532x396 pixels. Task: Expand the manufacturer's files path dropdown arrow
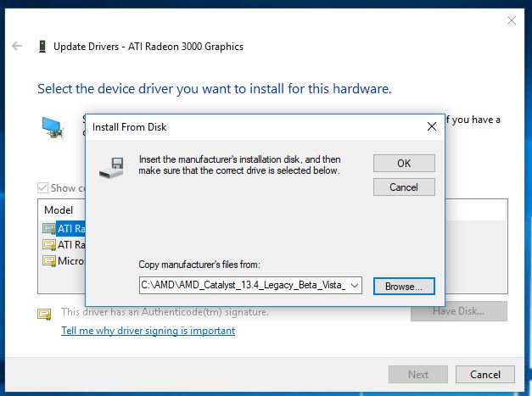point(354,286)
